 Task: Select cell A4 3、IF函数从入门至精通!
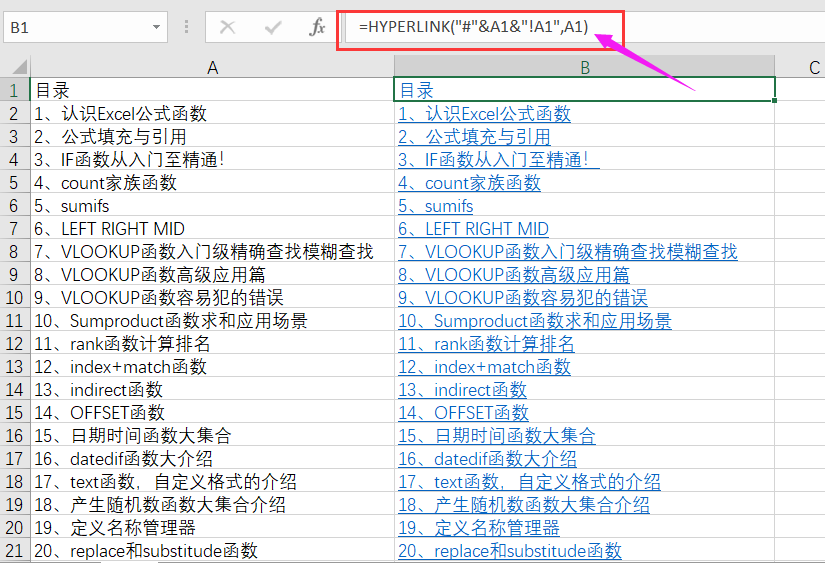(x=212, y=159)
